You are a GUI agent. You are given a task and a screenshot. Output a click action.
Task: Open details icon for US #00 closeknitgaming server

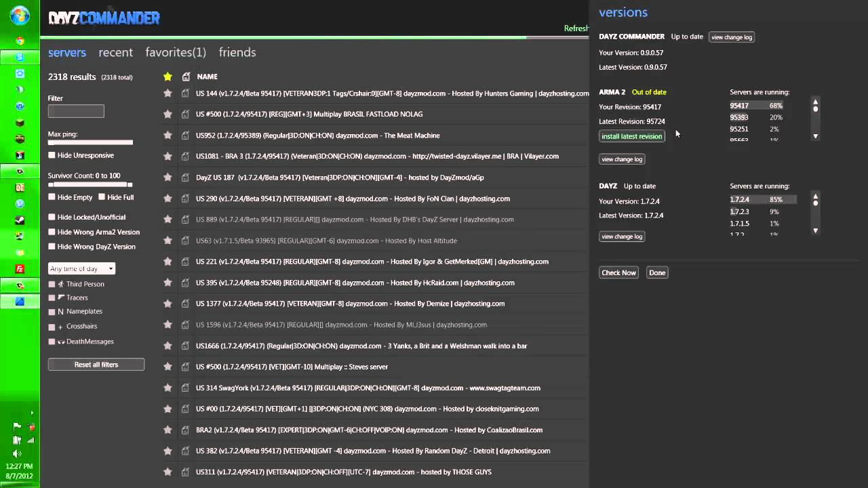coord(185,409)
